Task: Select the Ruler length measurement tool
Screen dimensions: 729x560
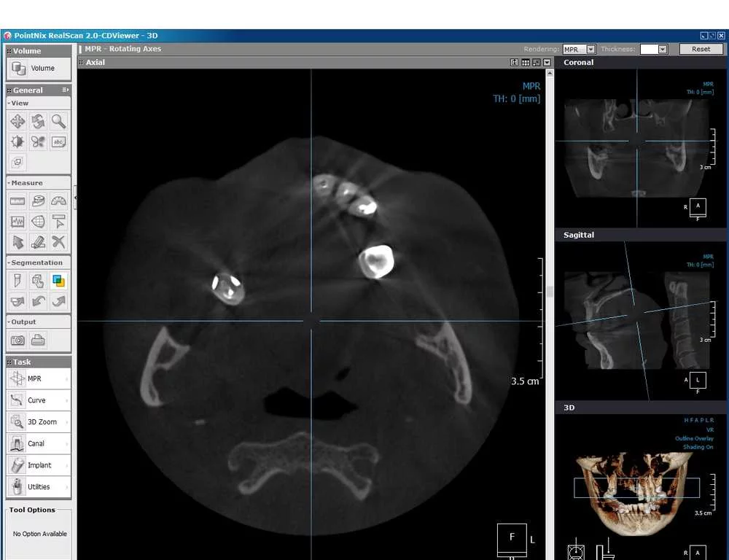Action: click(17, 201)
